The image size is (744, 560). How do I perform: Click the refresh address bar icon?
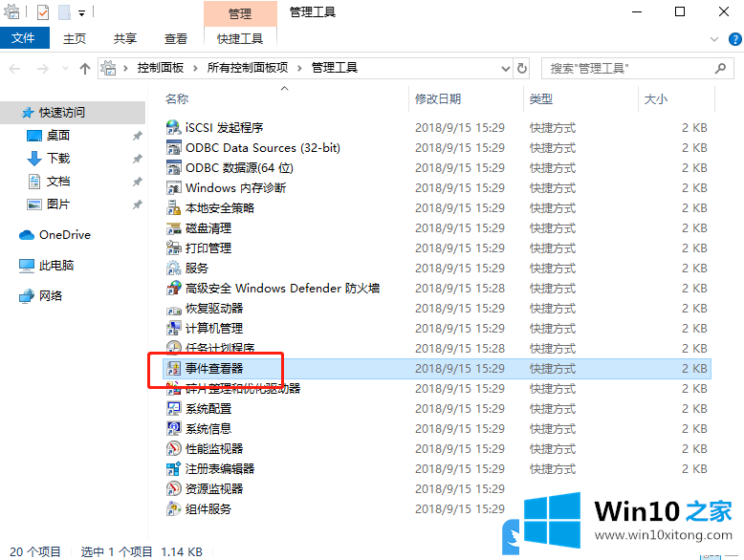click(x=522, y=68)
